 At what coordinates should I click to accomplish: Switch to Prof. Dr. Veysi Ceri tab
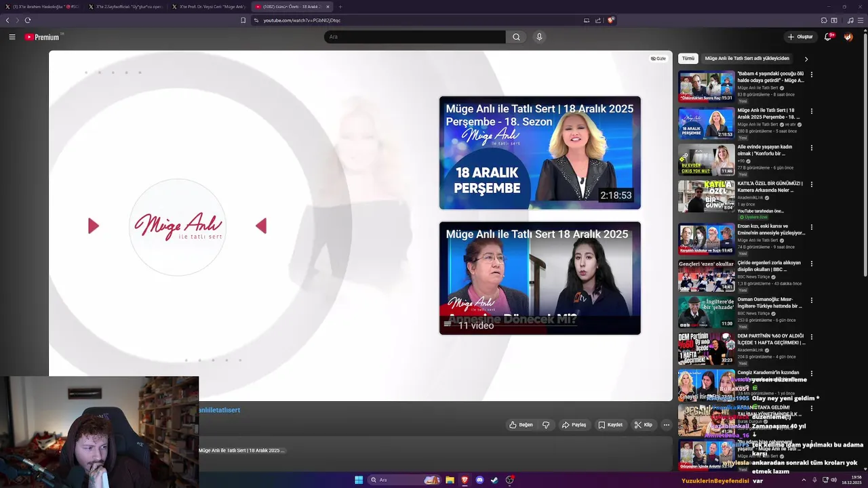pyautogui.click(x=209, y=7)
